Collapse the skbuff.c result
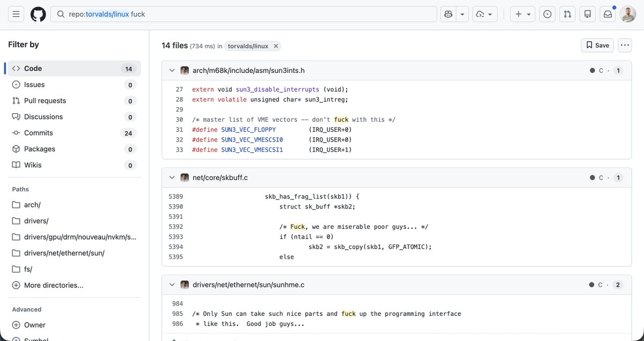Viewport: 644px width, 341px height. [x=172, y=177]
